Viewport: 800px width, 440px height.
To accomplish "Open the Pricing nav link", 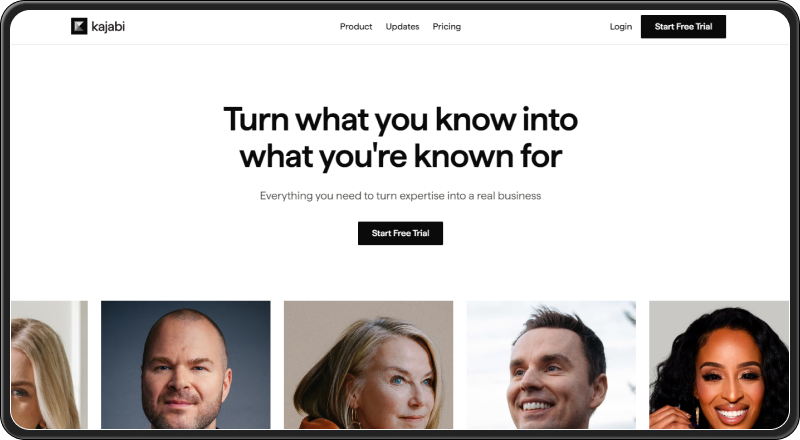I will [x=446, y=27].
